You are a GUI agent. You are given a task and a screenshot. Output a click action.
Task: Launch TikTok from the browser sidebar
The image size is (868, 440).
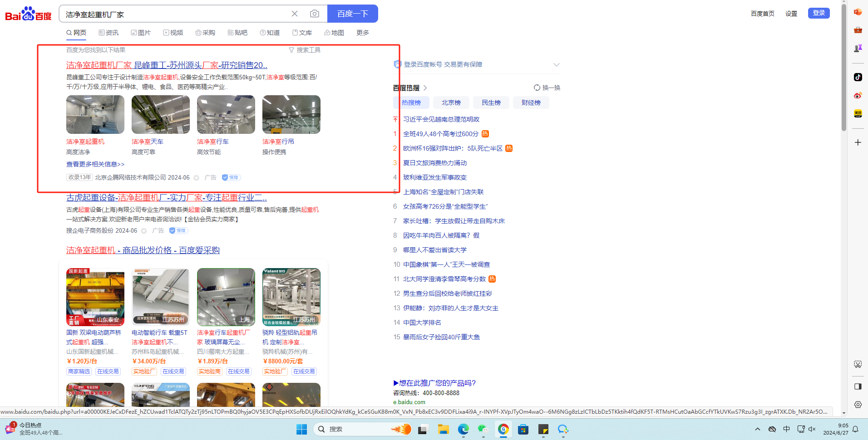(x=858, y=77)
